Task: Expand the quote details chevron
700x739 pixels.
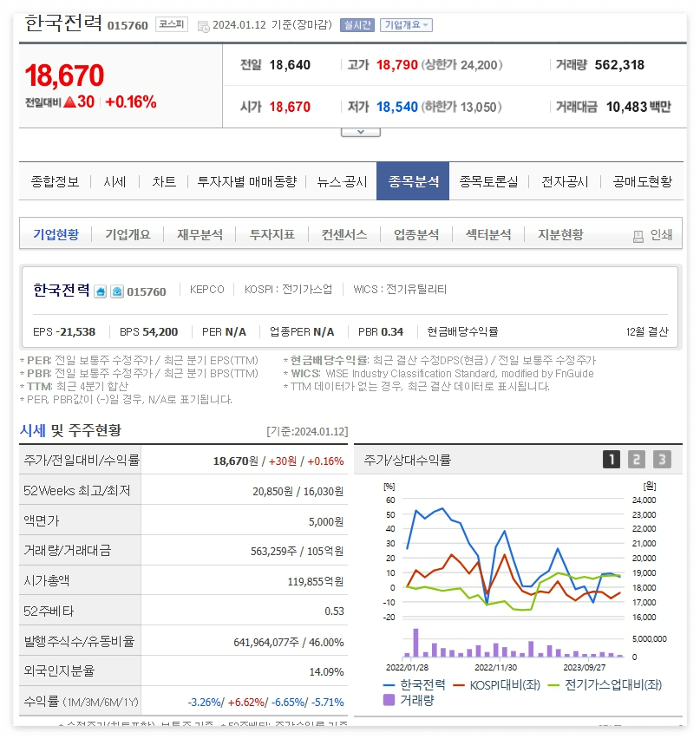Action: point(361,132)
